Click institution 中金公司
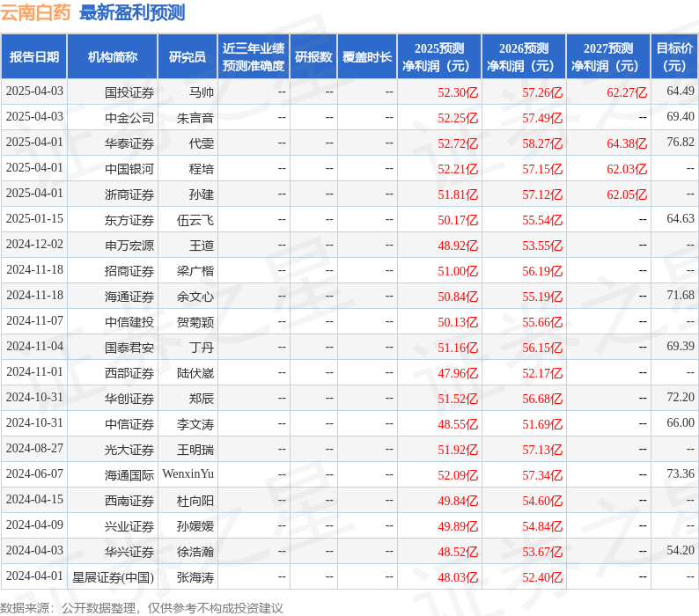Screen dimensions: 699x616 [x=129, y=118]
